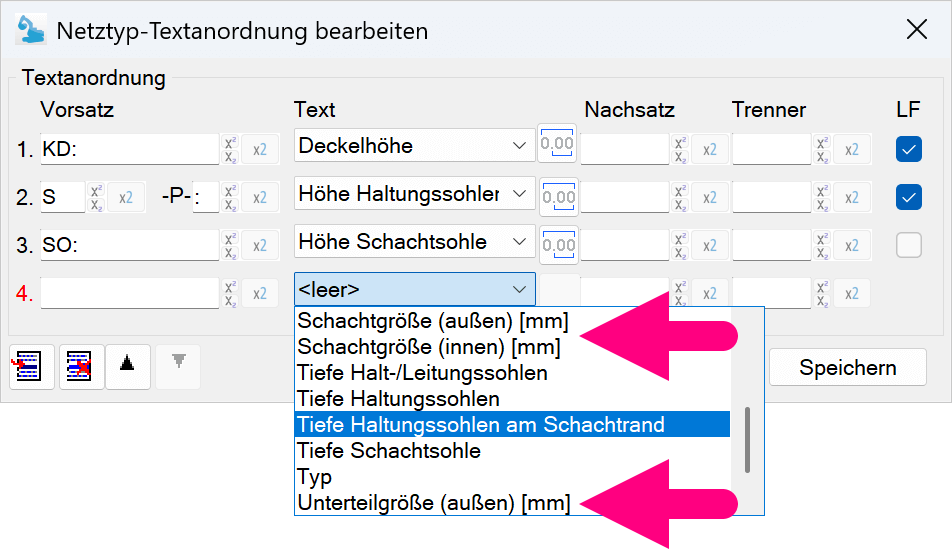The height and width of the screenshot is (550, 952).
Task: Click the delete row icon with red X
Action: (78, 367)
